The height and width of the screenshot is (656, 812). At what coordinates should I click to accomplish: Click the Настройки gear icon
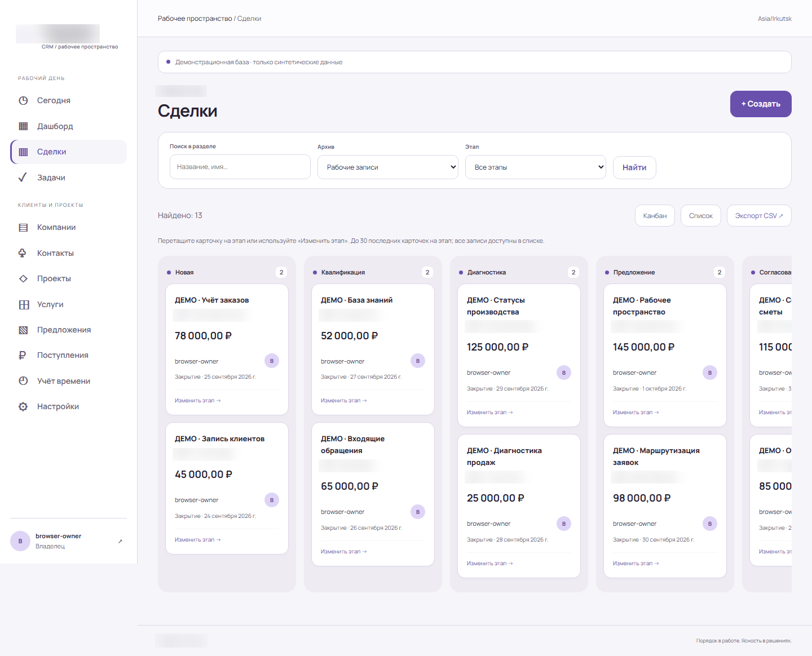(x=23, y=406)
